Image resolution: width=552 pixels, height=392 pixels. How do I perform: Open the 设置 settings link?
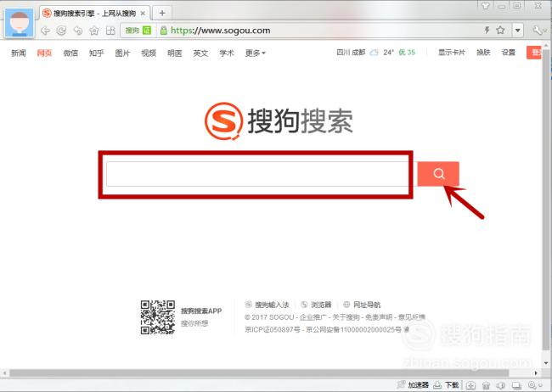click(509, 53)
